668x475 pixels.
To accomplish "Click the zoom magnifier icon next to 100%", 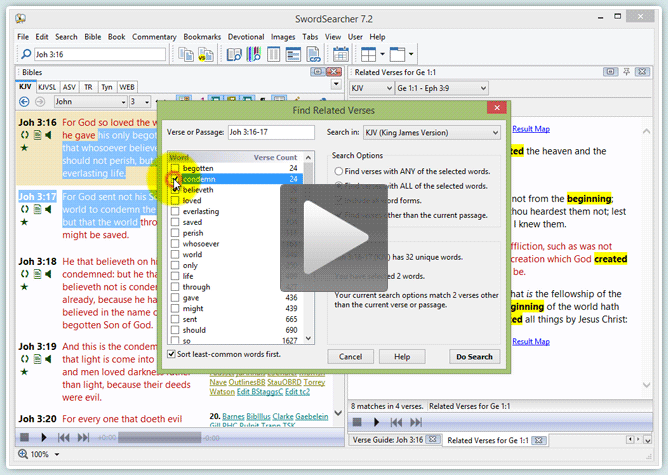I will click(23, 454).
